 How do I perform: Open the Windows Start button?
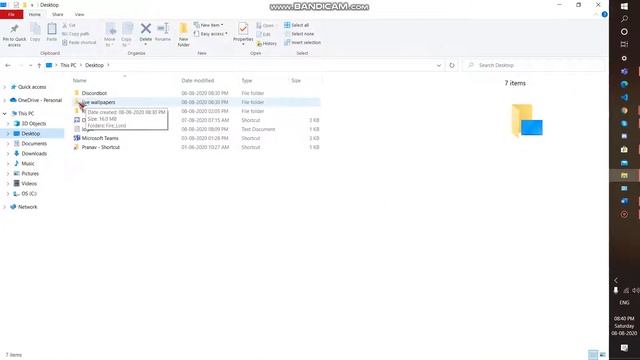click(624, 6)
